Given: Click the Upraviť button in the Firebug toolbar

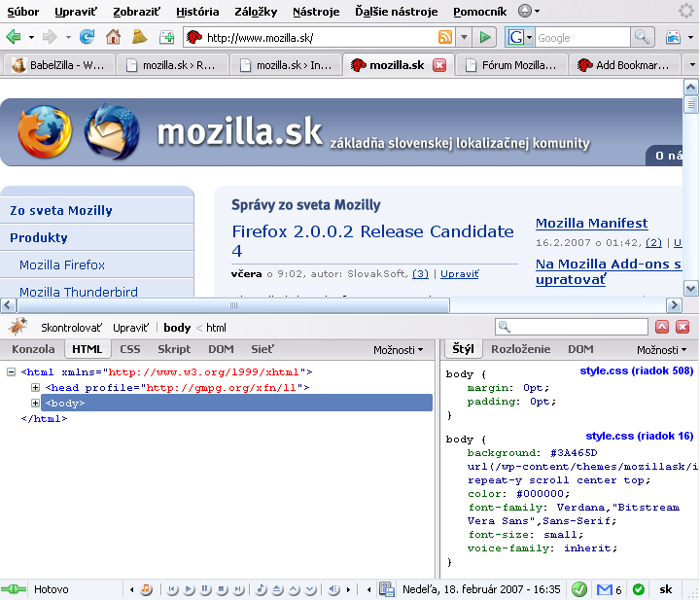Looking at the screenshot, I should pos(130,328).
